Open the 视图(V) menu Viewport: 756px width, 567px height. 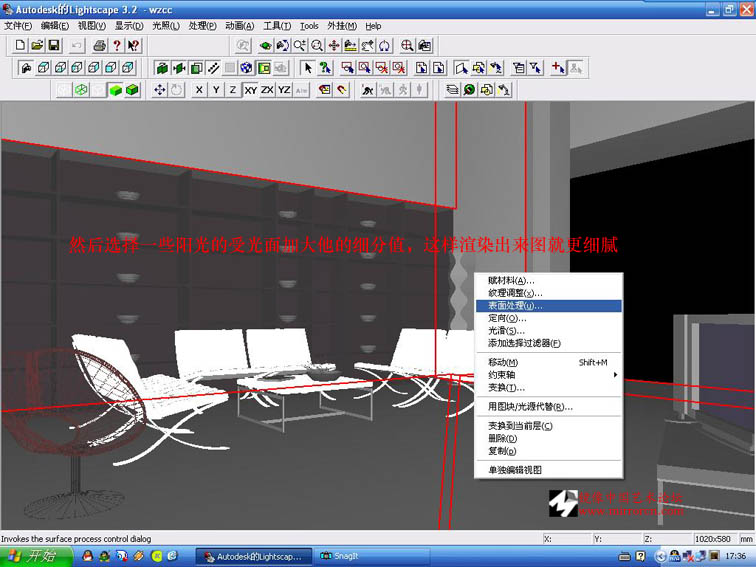pyautogui.click(x=92, y=26)
